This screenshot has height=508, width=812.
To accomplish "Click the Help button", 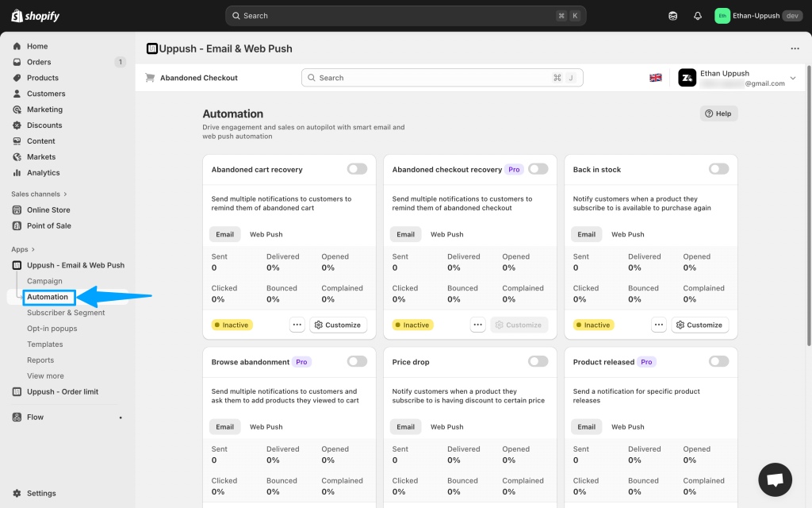I will [x=718, y=114].
